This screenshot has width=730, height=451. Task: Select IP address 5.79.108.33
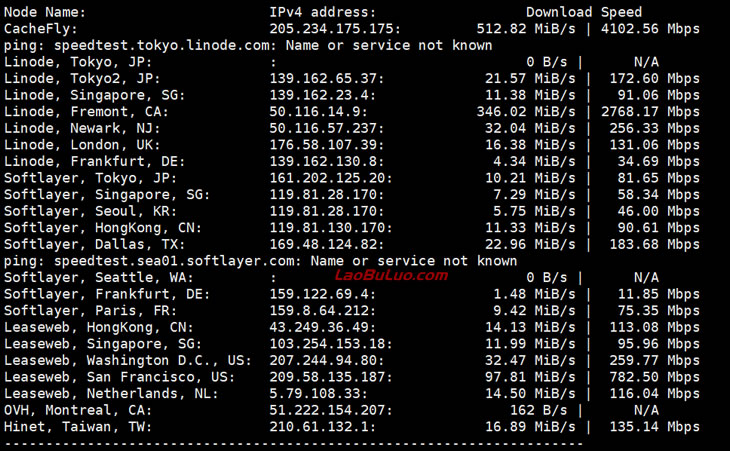318,394
